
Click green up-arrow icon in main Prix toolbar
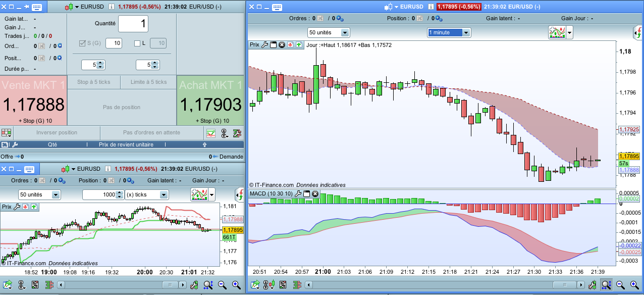click(x=299, y=45)
